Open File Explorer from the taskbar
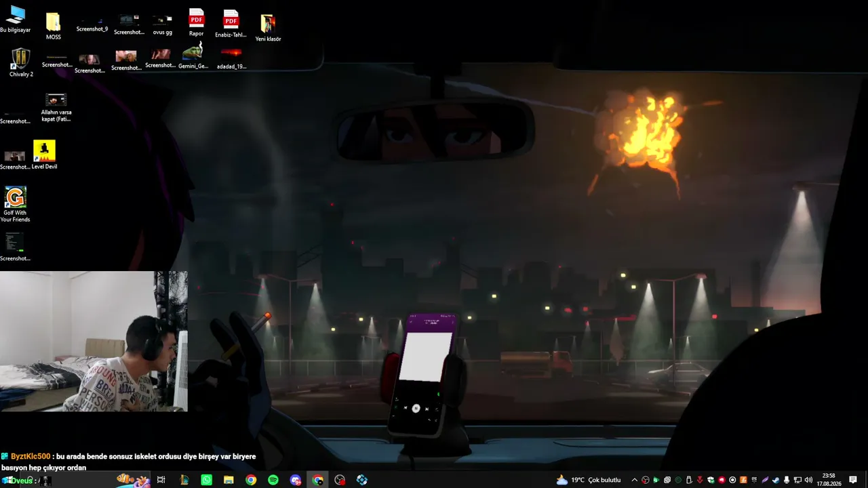 tap(229, 480)
